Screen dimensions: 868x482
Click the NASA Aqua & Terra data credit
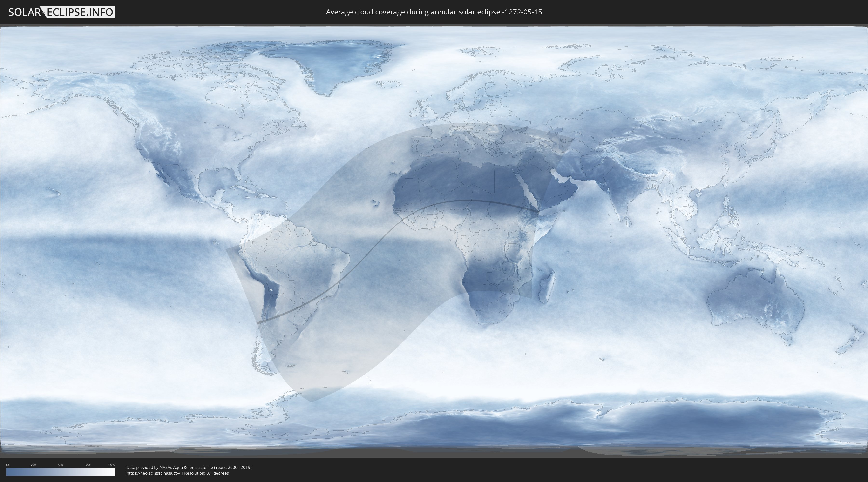pyautogui.click(x=189, y=467)
